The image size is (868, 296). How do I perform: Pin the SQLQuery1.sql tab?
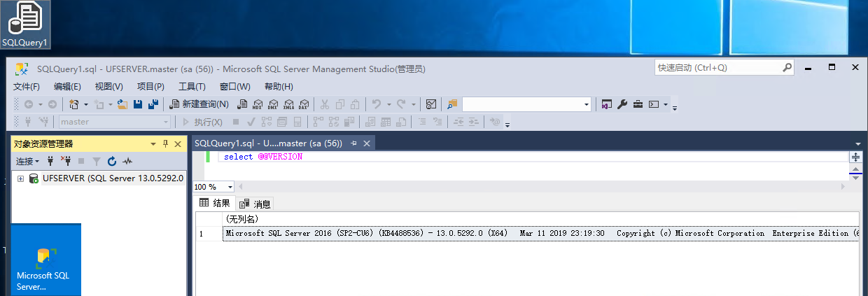click(x=354, y=143)
